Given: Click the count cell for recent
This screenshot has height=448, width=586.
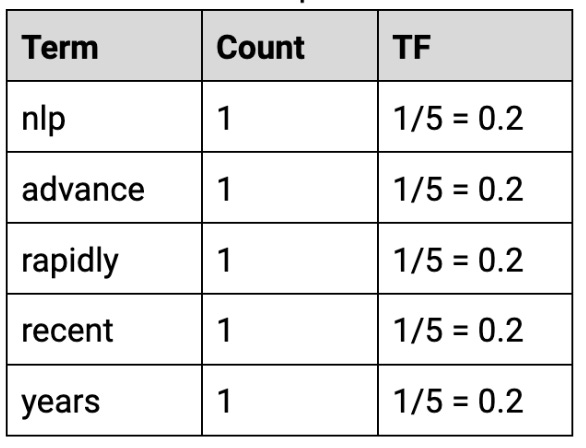Looking at the screenshot, I should tap(290, 330).
